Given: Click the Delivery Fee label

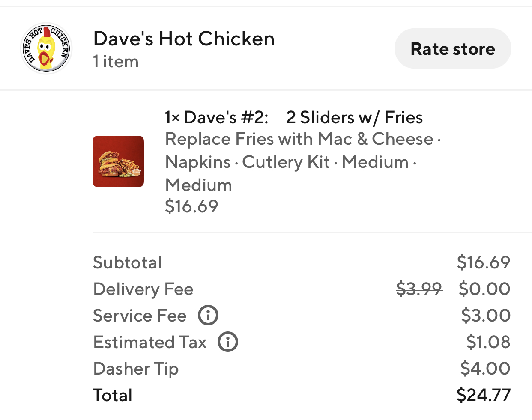Looking at the screenshot, I should click(143, 289).
